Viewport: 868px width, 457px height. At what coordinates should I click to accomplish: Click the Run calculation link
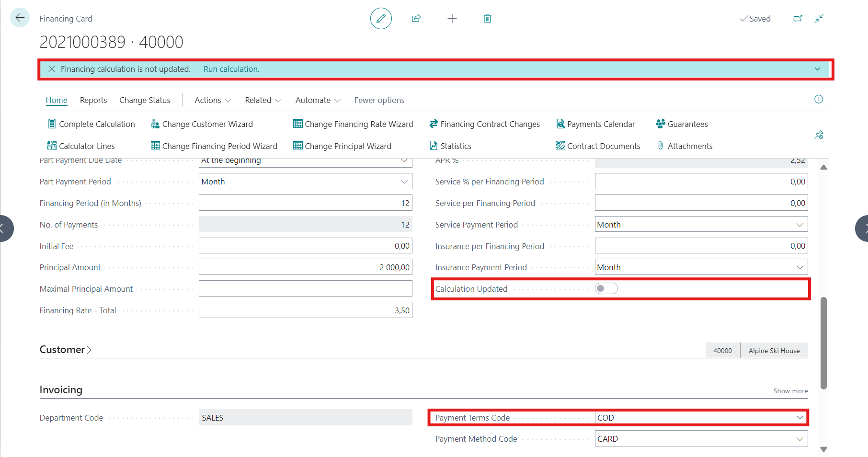click(231, 69)
